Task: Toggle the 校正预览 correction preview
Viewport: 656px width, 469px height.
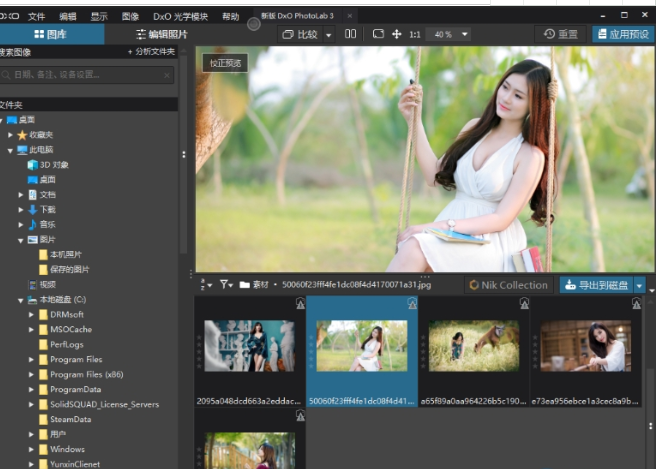Action: [224, 63]
